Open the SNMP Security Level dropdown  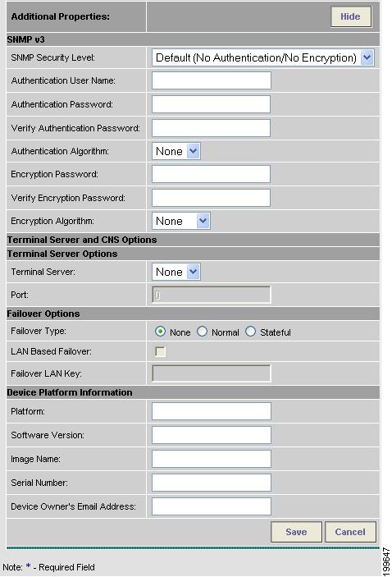[x=263, y=57]
